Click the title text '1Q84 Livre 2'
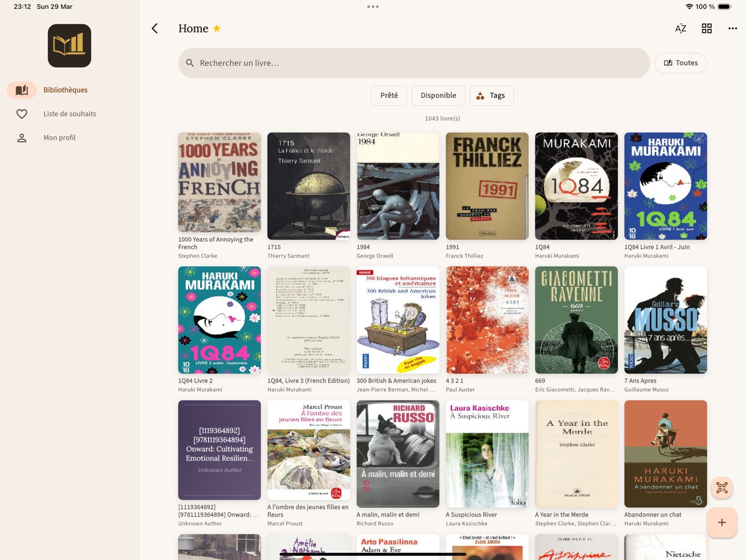Image resolution: width=746 pixels, height=560 pixels. tap(195, 381)
